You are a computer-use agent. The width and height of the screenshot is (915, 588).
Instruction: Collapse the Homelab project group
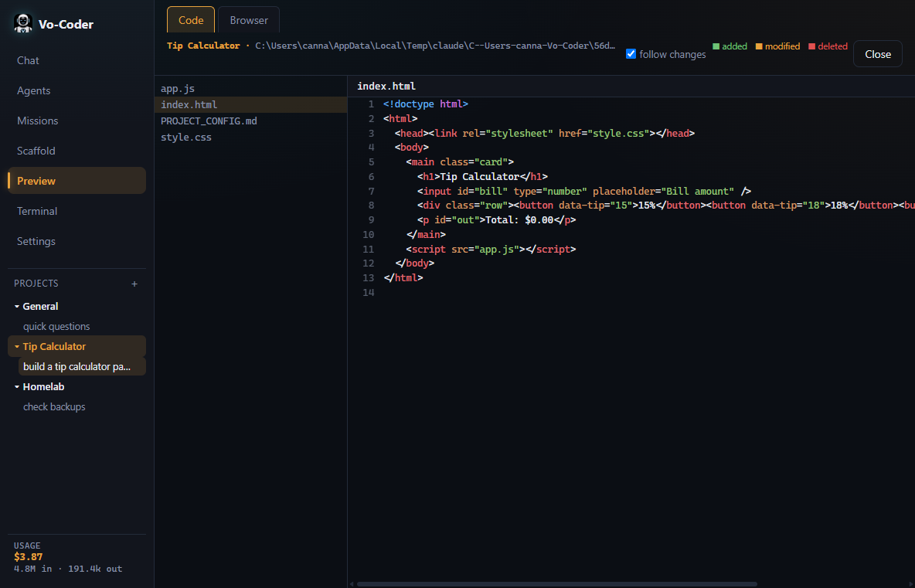pos(18,387)
